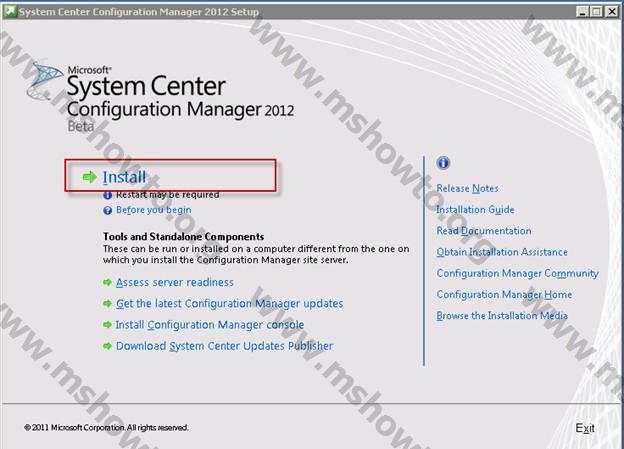This screenshot has width=624, height=449.
Task: Open Obtain Installation Assistance
Action: pos(502,252)
